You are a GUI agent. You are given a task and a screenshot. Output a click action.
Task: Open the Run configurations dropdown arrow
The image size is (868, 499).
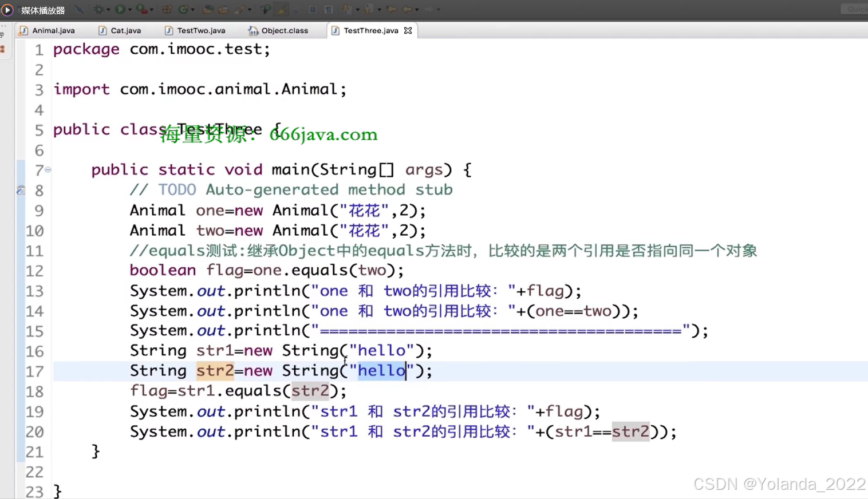[x=130, y=10]
